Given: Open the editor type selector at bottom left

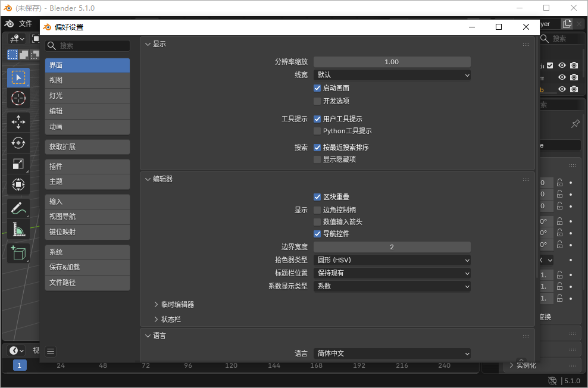Looking at the screenshot, I should point(14,351).
